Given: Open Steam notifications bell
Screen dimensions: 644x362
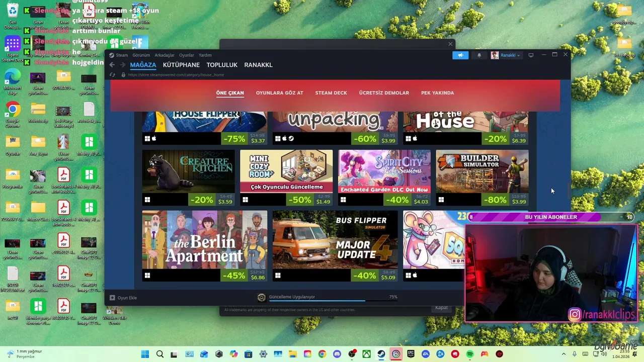Looking at the screenshot, I should (x=479, y=55).
